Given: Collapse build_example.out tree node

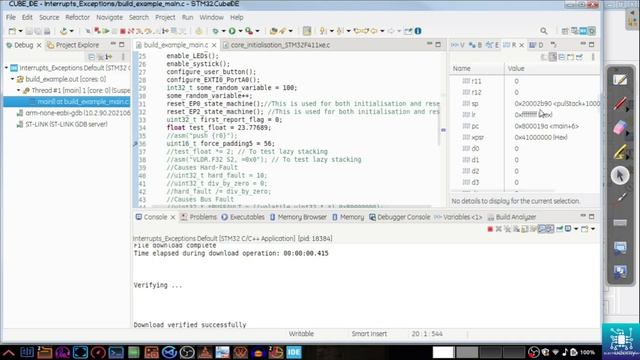Looking at the screenshot, I should pyautogui.click(x=13, y=79).
